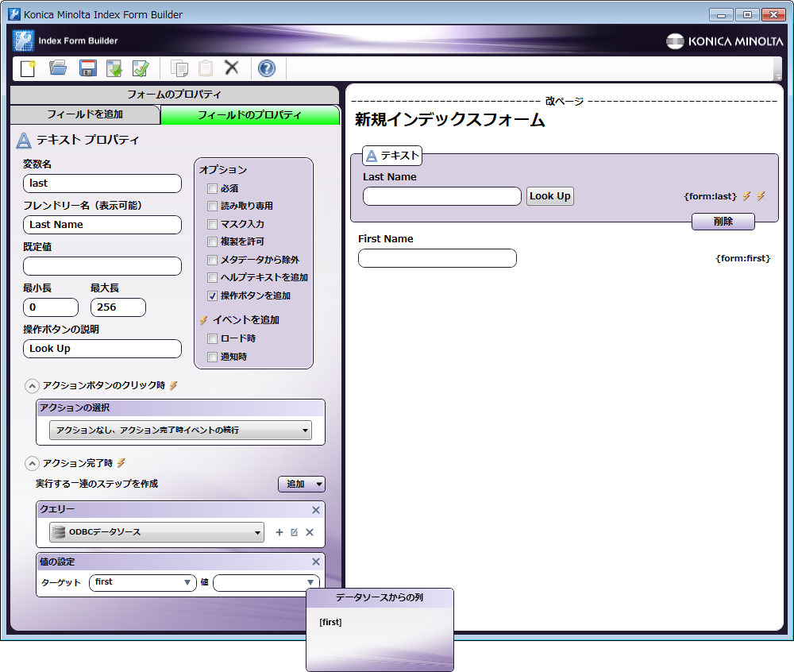Image resolution: width=794 pixels, height=672 pixels.
Task: Click the empty 既定値 input field
Action: click(102, 266)
